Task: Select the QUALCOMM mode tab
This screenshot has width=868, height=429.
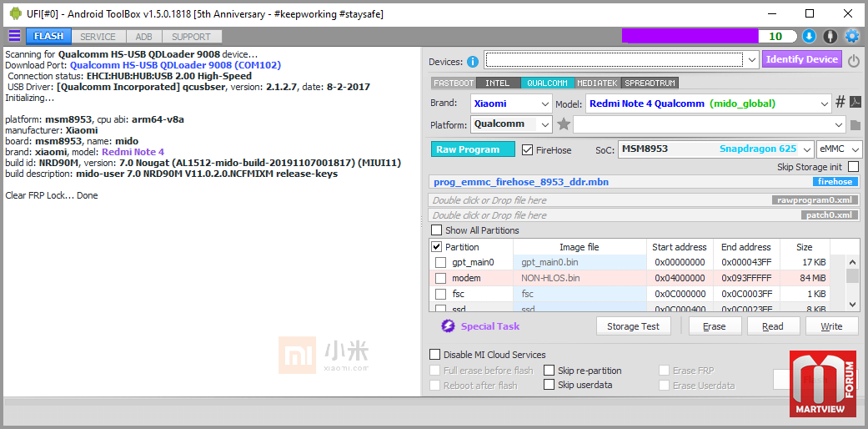Action: 547,83
